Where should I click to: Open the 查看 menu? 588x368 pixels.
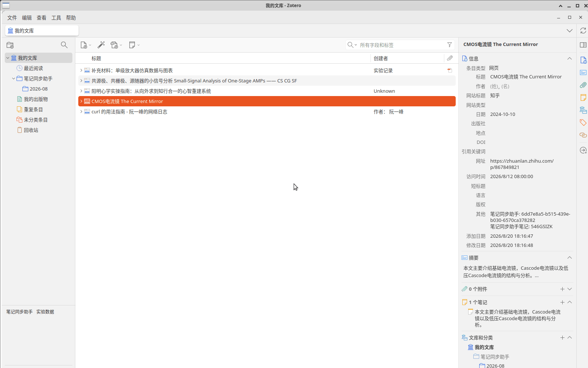click(x=42, y=18)
